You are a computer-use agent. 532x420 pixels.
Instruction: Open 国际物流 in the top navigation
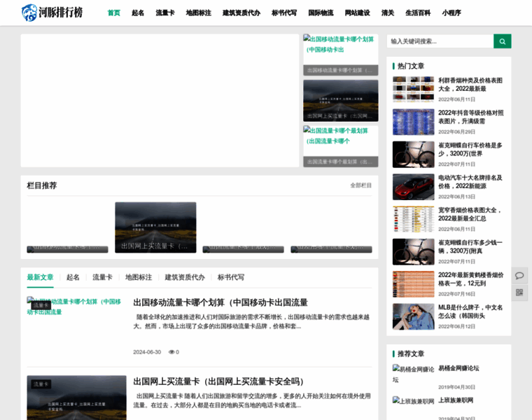pos(321,13)
